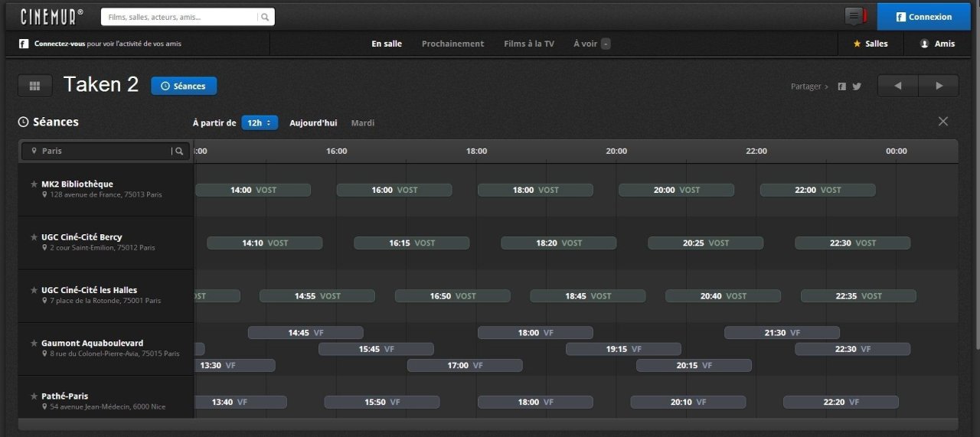
Task: Open the Prochainement tab
Action: click(452, 44)
